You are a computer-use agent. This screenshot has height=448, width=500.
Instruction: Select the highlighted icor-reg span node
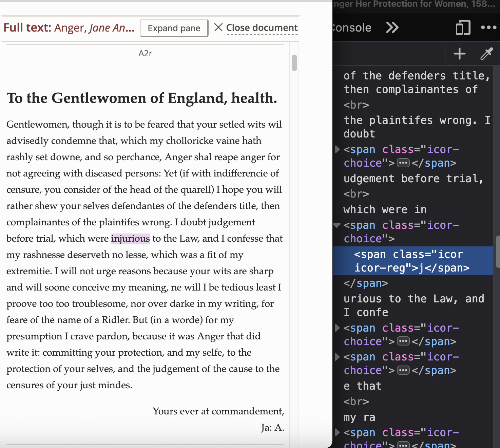(413, 261)
